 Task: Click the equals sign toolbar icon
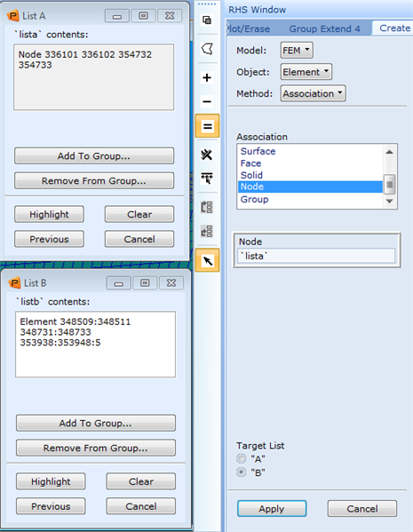point(207,126)
